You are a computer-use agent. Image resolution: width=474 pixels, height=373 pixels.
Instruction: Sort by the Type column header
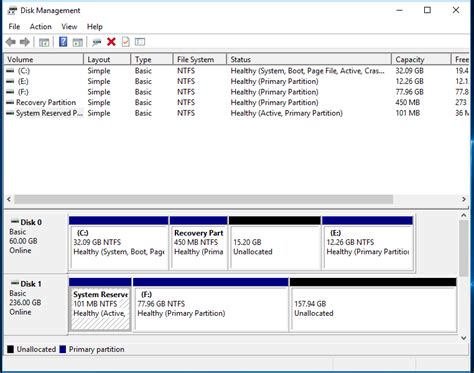(152, 59)
